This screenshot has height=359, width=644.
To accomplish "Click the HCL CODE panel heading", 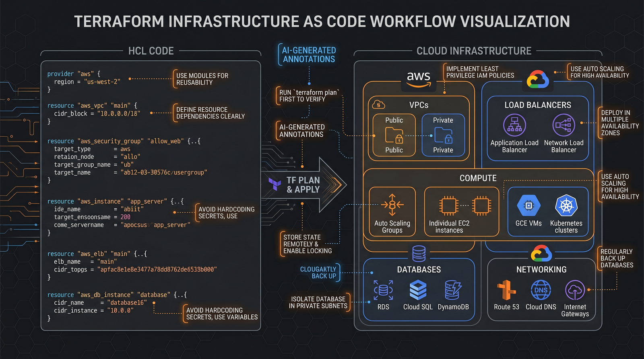I will click(x=151, y=51).
